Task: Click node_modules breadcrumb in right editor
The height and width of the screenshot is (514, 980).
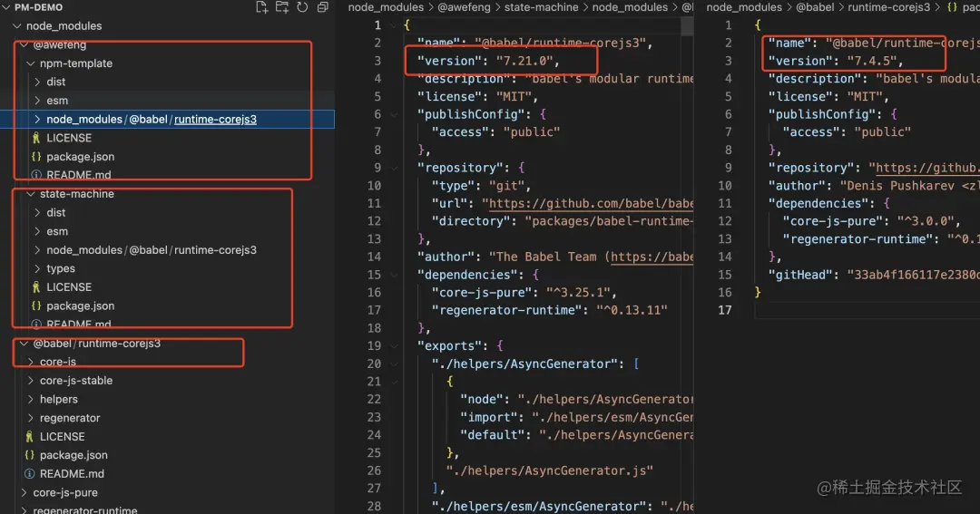Action: click(744, 7)
